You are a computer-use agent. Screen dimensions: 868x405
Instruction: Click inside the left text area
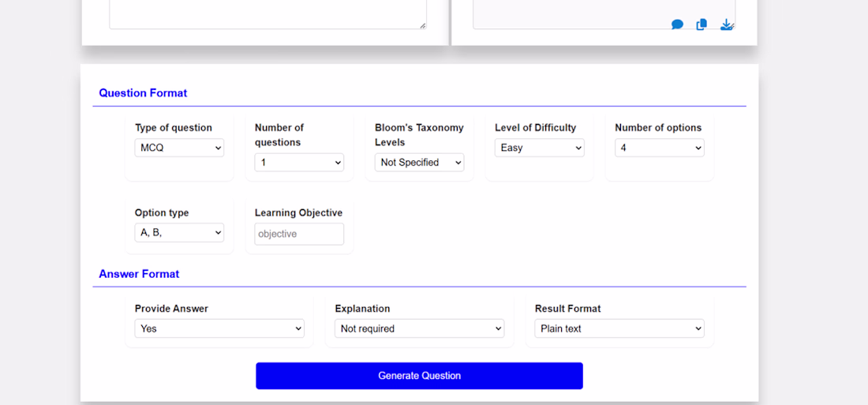(x=267, y=13)
